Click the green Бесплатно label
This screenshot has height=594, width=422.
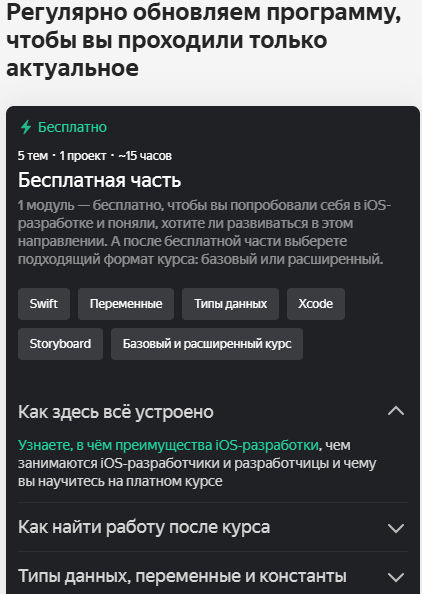click(x=72, y=127)
